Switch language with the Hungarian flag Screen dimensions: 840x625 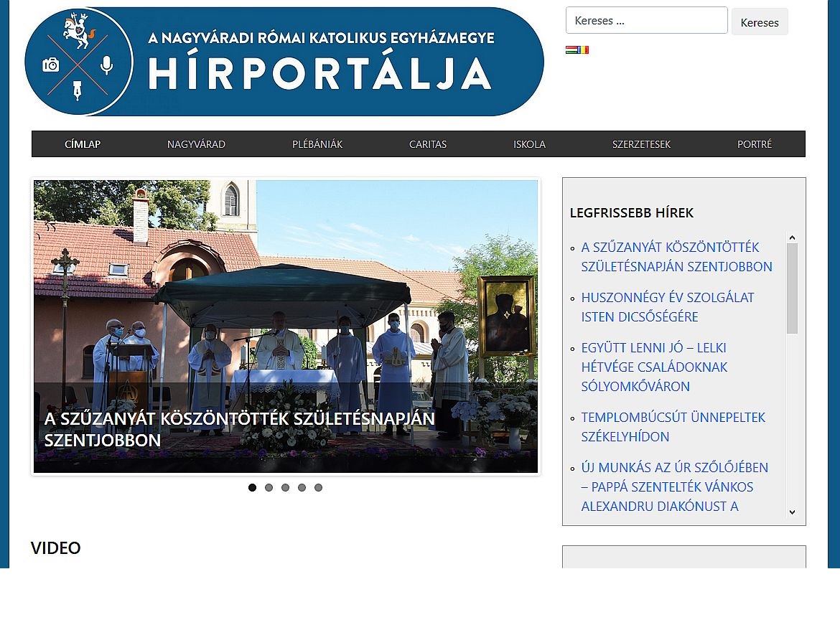[x=571, y=50]
